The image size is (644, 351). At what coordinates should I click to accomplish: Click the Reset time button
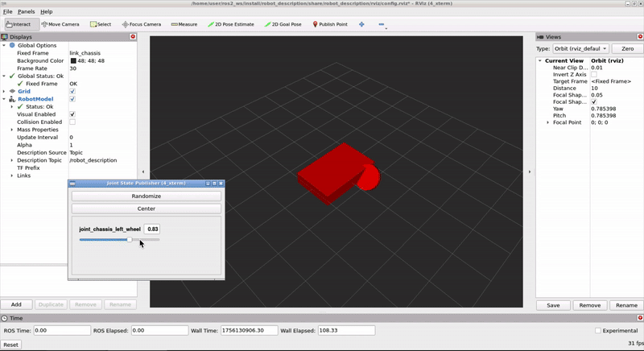(10, 345)
